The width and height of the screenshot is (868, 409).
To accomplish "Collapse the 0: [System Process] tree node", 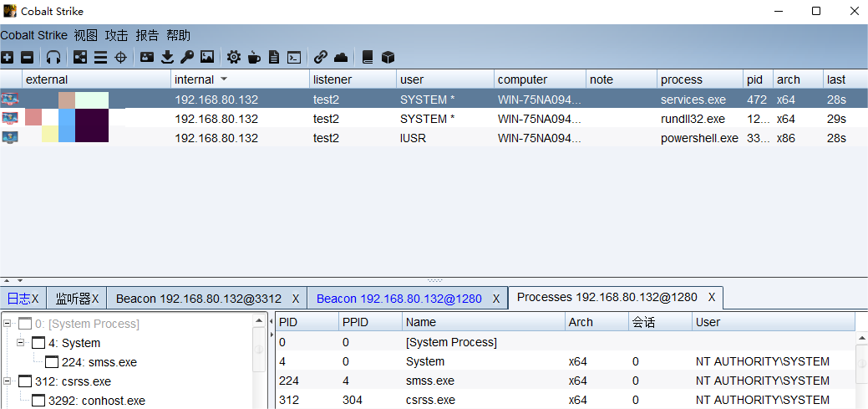I will point(8,324).
